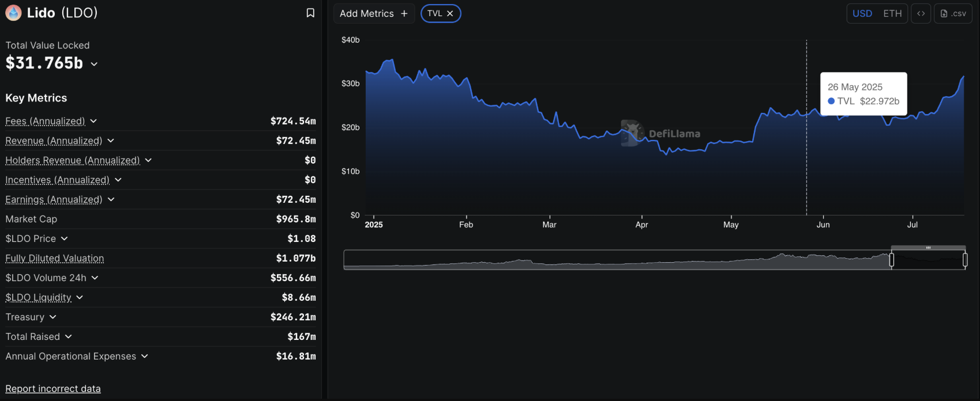
Task: Toggle the TVL metric chip
Action: [x=434, y=13]
